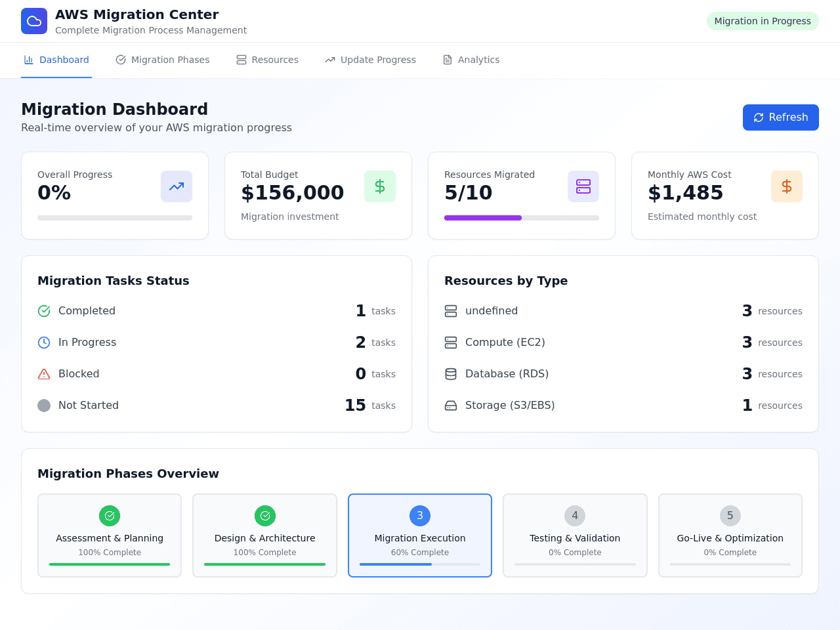Click the 60% Complete text

point(420,553)
